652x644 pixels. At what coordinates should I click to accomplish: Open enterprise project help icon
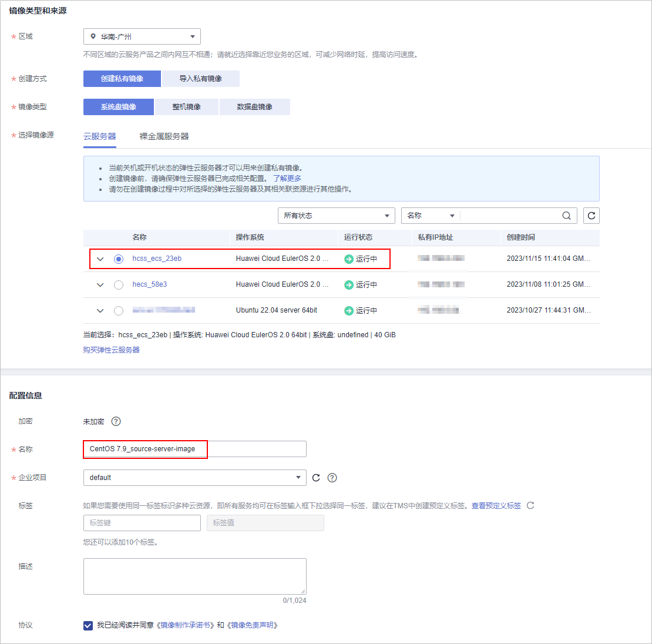[x=332, y=478]
